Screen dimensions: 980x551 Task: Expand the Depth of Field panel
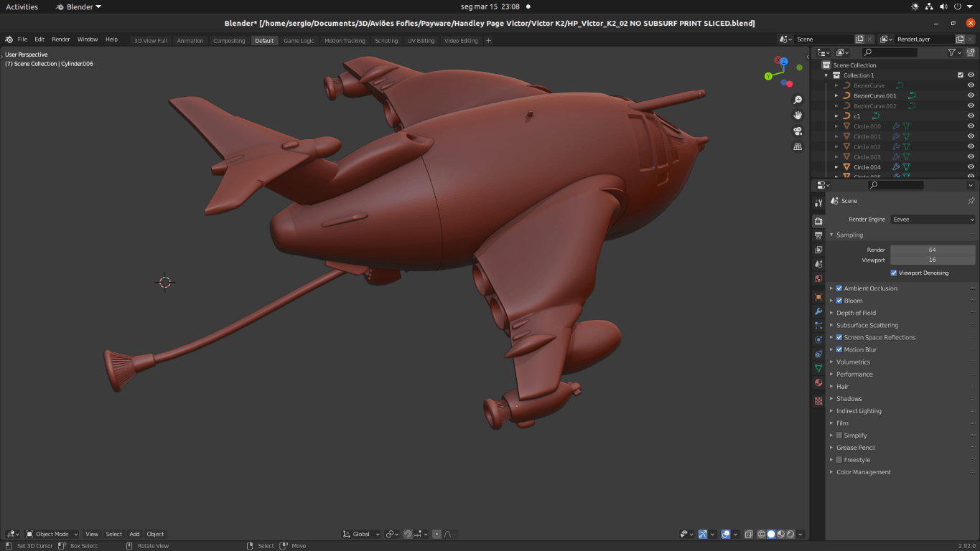(x=856, y=313)
